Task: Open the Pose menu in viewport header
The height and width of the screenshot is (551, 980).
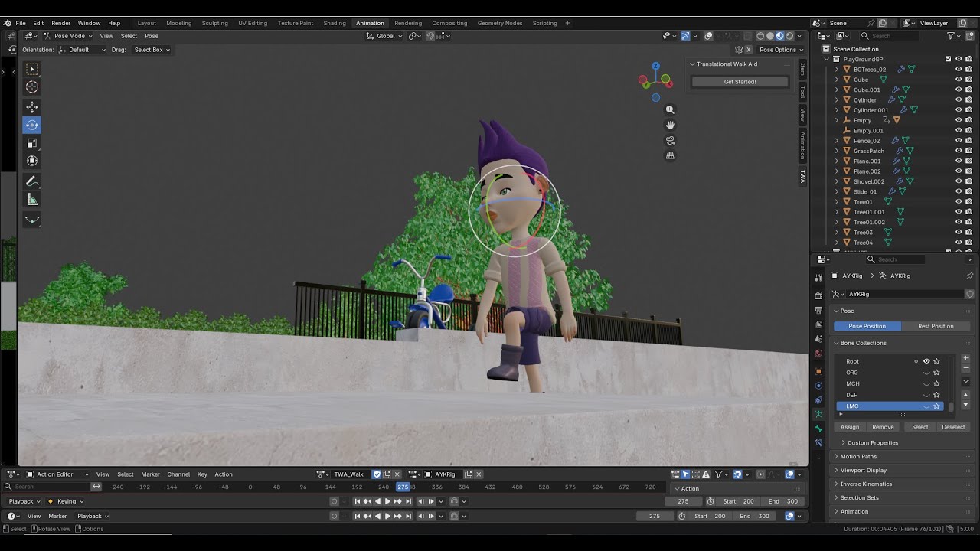Action: [x=152, y=36]
